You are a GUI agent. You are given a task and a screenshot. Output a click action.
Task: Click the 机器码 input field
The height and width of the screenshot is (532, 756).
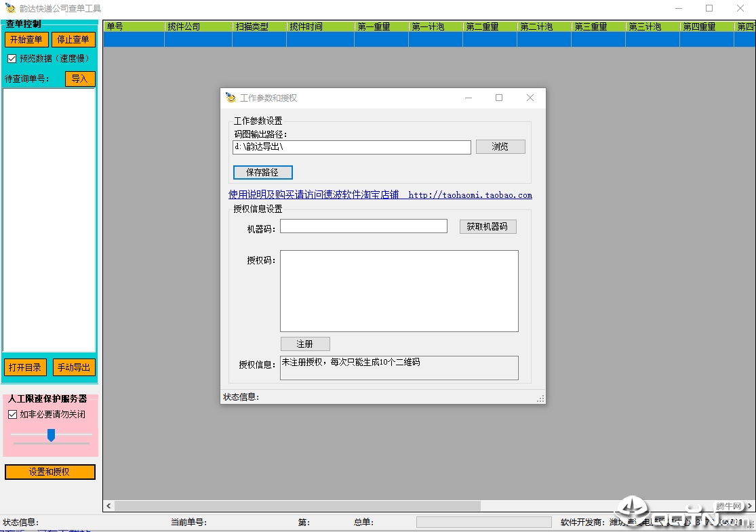pos(363,226)
